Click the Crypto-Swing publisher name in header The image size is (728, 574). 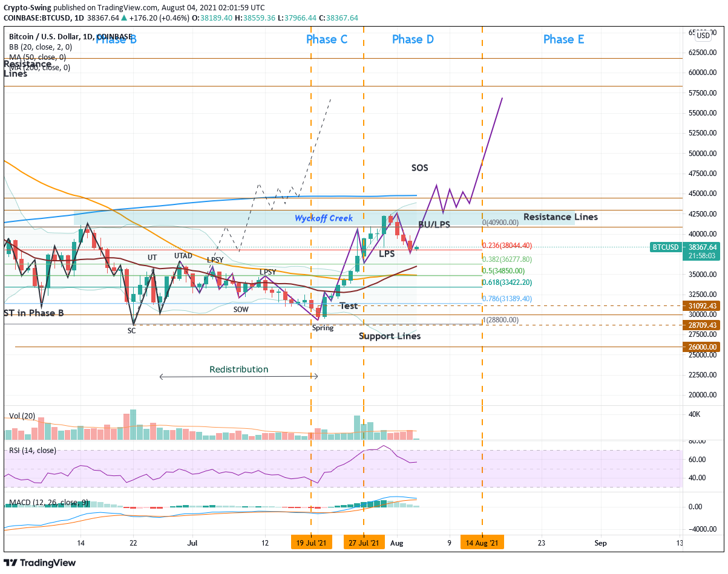[x=27, y=8]
